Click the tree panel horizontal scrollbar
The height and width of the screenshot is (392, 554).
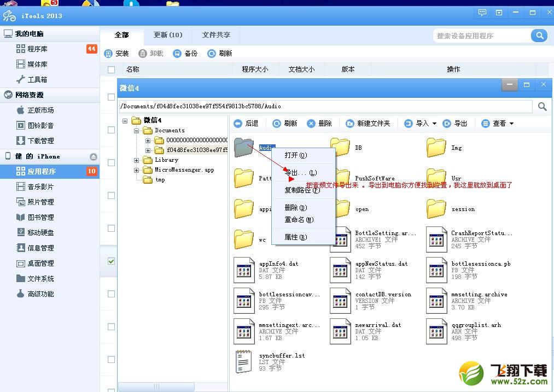tap(156, 387)
